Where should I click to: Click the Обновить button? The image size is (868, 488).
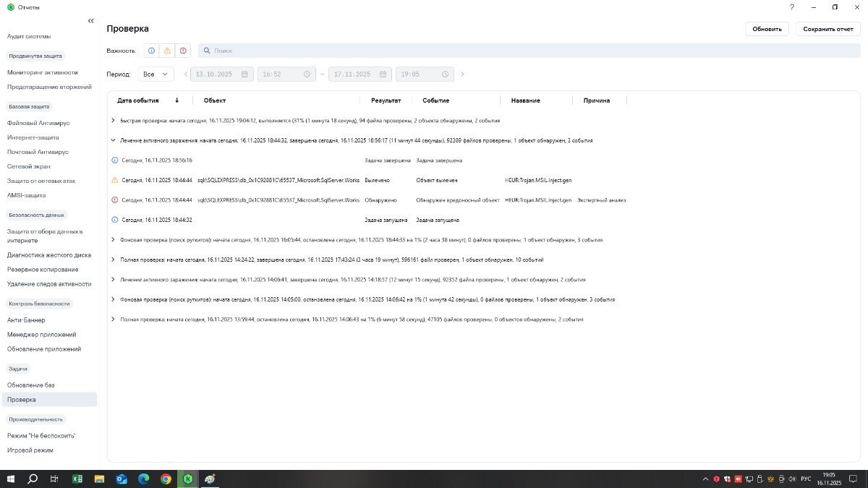pyautogui.click(x=767, y=29)
